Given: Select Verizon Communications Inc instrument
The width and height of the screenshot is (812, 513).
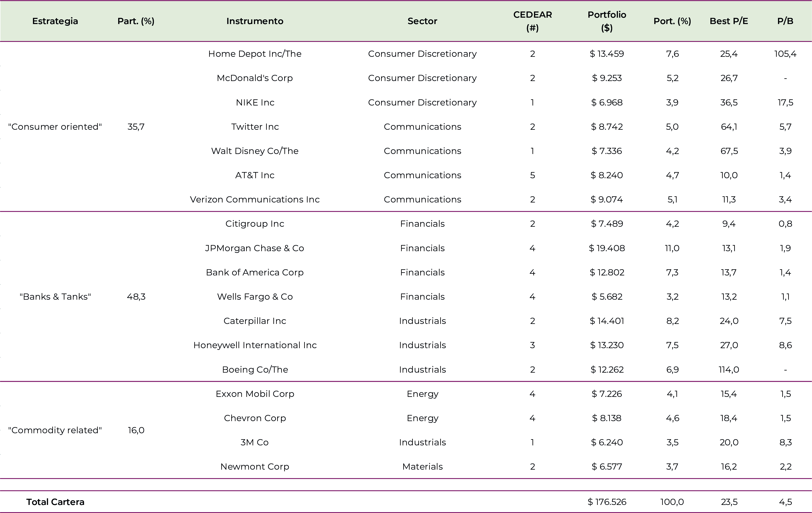Looking at the screenshot, I should tap(255, 199).
